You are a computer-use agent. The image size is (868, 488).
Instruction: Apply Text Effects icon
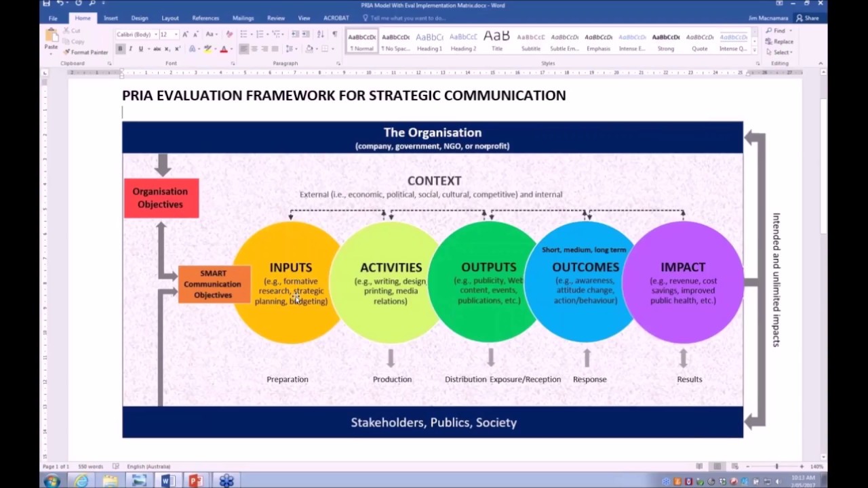(x=193, y=49)
